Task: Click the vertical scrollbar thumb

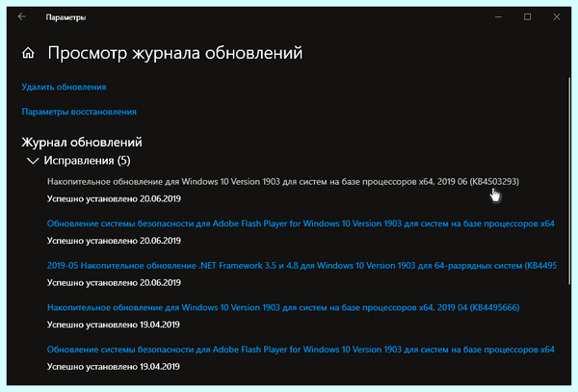Action: (x=569, y=180)
